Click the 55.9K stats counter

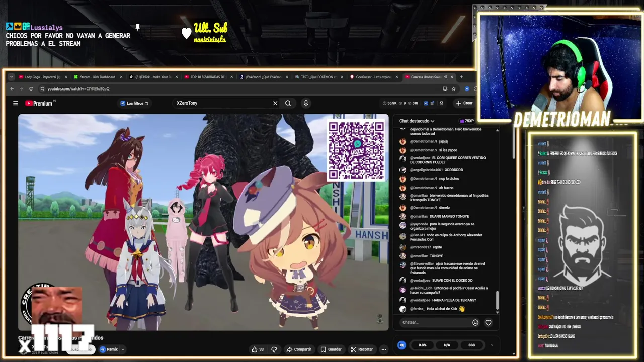[389, 103]
